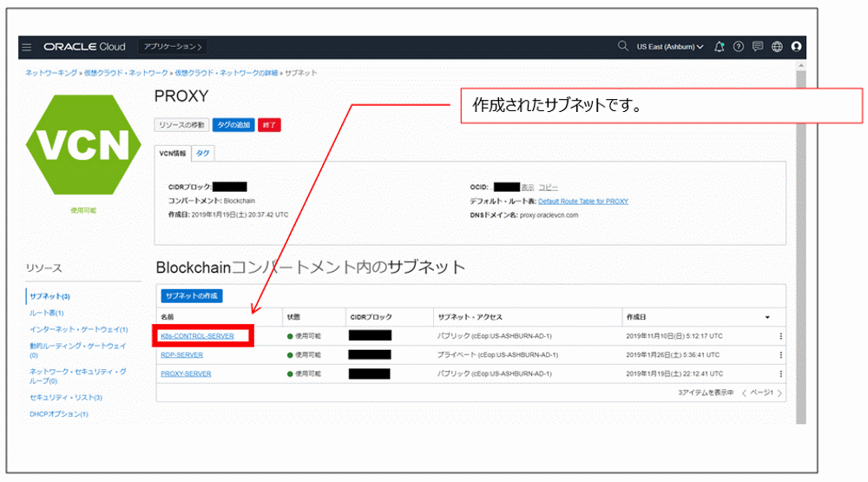Click the CIDRブロック column header
Image resolution: width=868 pixels, height=482 pixels.
(371, 318)
